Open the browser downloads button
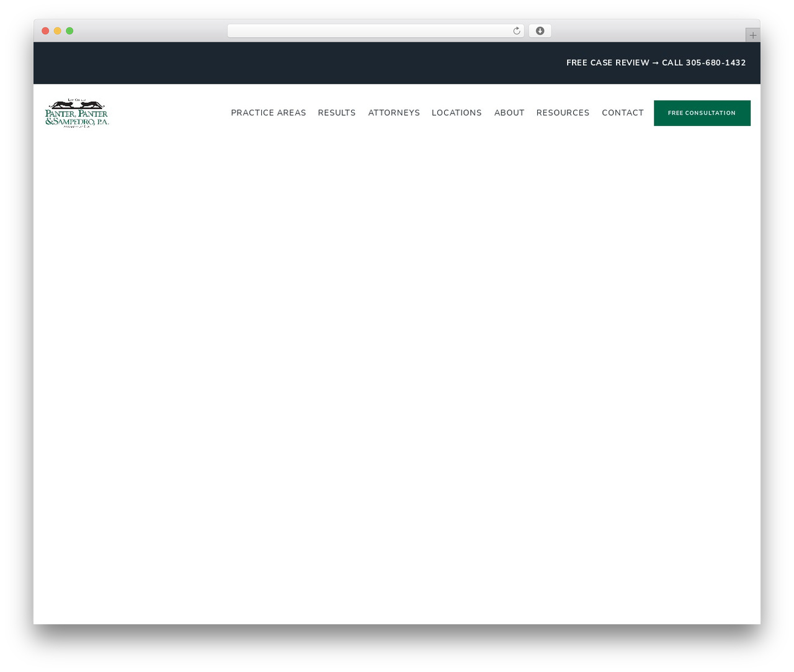 click(x=540, y=31)
